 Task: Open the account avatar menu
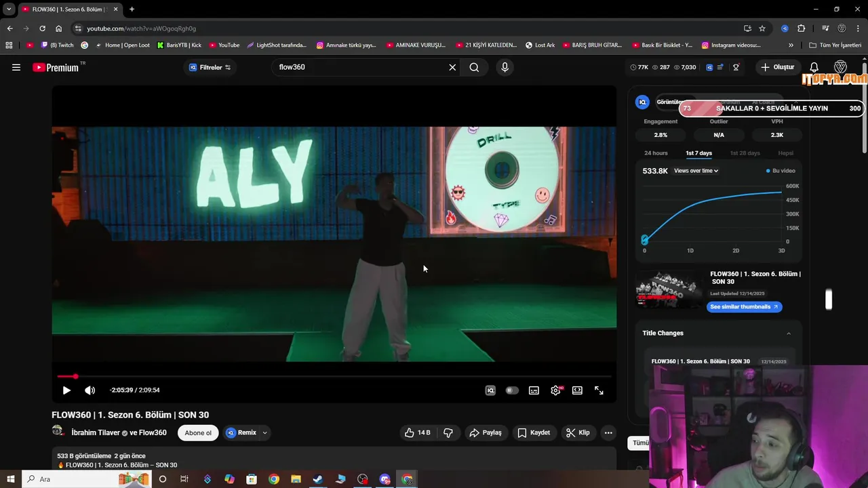click(840, 67)
